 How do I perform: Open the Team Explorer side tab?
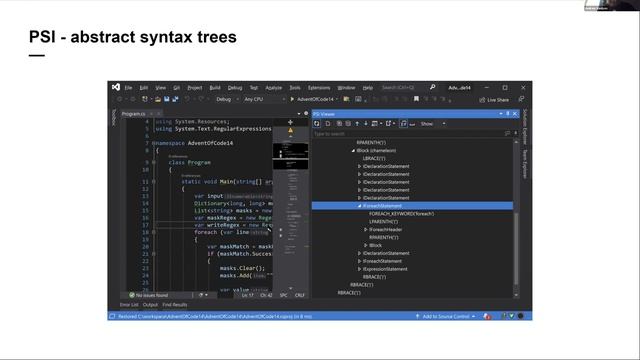click(x=525, y=164)
